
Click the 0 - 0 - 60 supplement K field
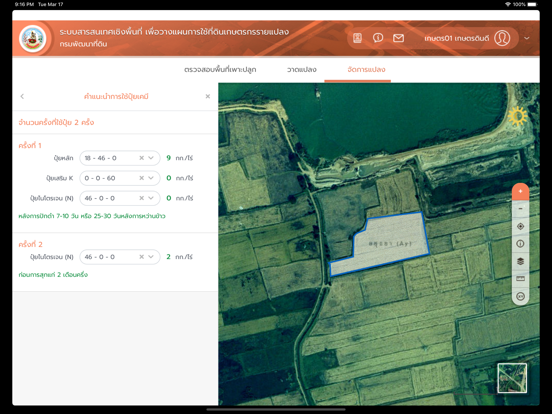(120, 178)
